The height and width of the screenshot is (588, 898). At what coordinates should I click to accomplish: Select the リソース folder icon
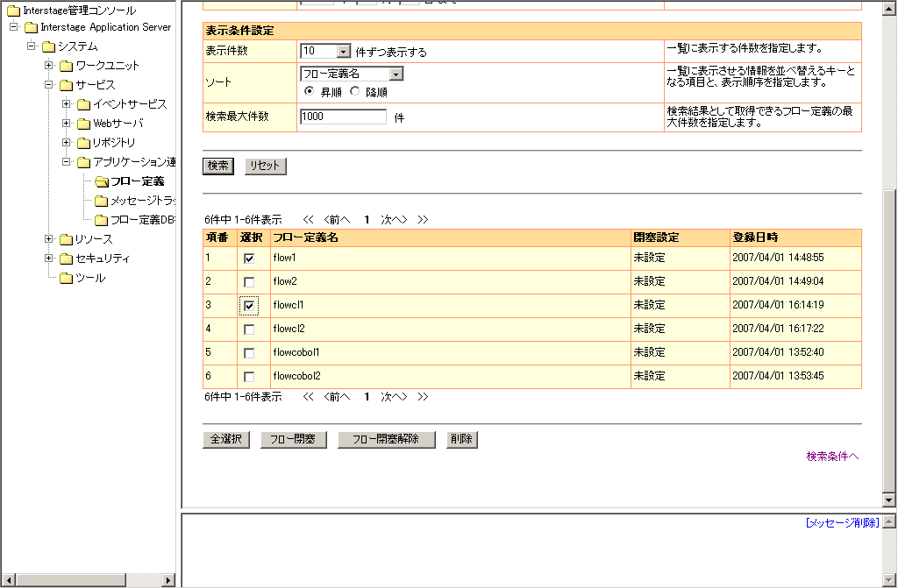click(x=67, y=239)
